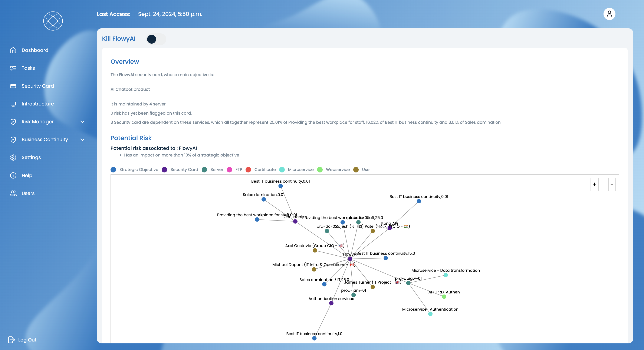The width and height of the screenshot is (644, 350).
Task: Click the user profile icon top right
Action: [x=609, y=14]
